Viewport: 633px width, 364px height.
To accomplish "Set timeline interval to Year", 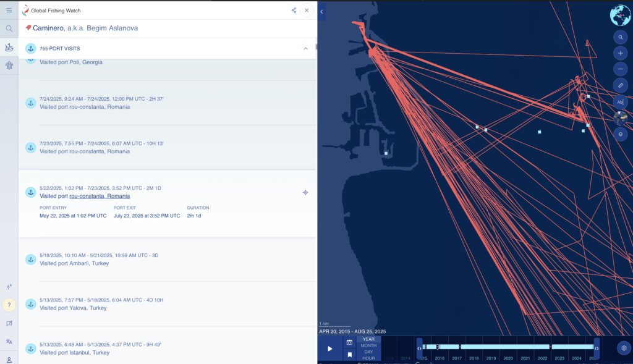I will [368, 339].
